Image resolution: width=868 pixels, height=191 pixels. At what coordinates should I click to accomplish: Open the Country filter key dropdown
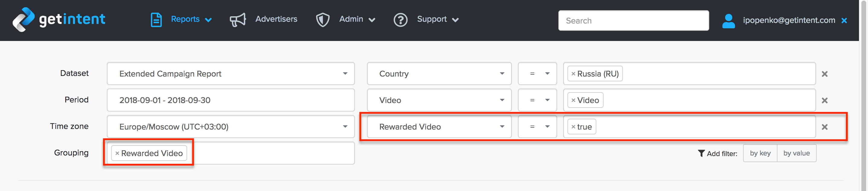click(439, 74)
